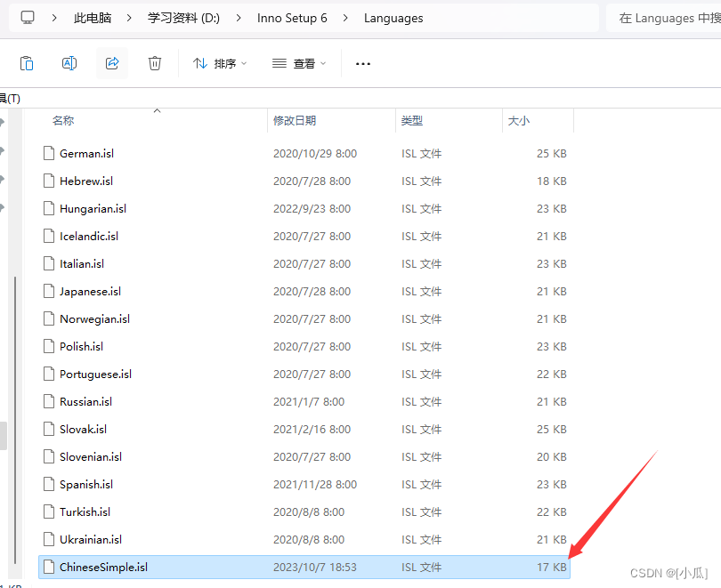Click the file icon of Japanese.isl
Screen dimensions: 721x588
[49, 291]
